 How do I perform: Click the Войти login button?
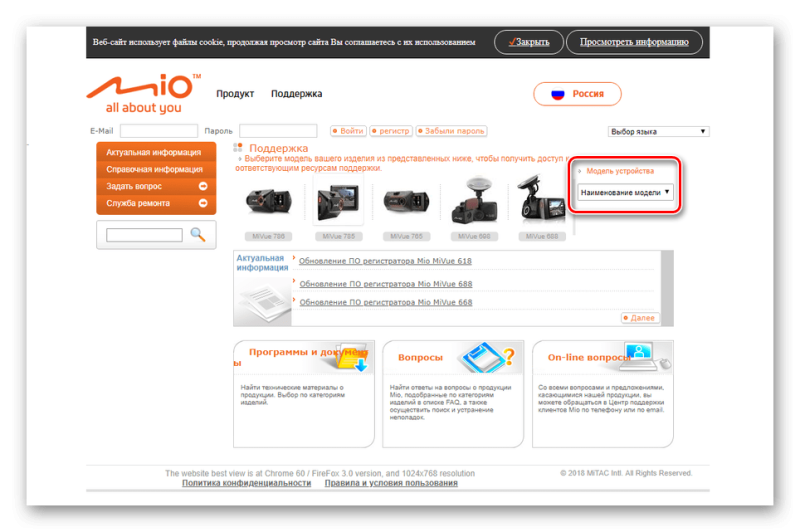click(348, 131)
